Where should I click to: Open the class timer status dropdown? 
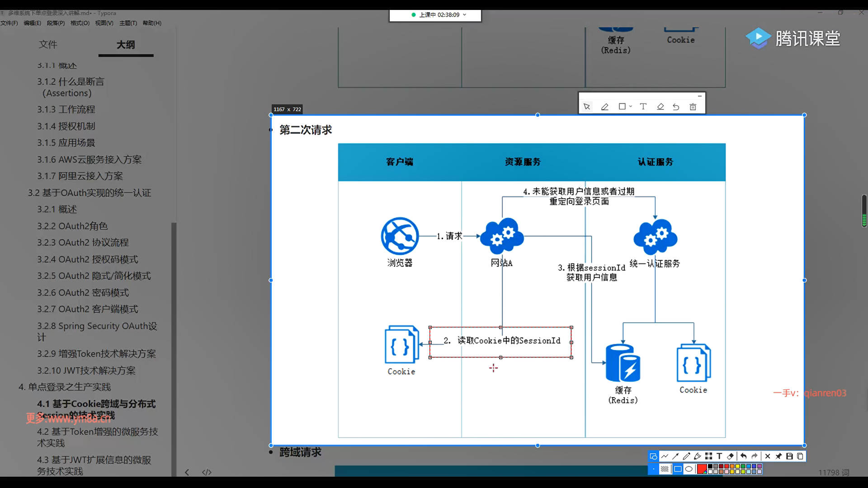[x=465, y=15]
